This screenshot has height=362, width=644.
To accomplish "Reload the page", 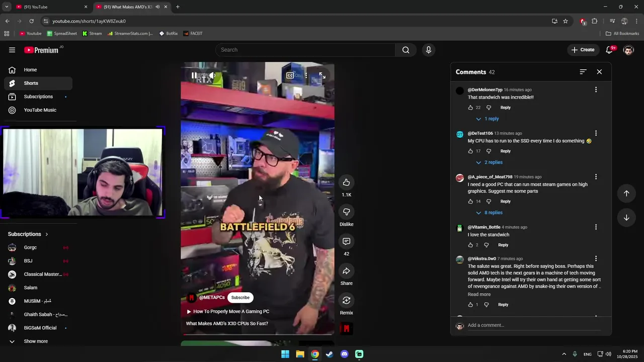I will pos(31,21).
